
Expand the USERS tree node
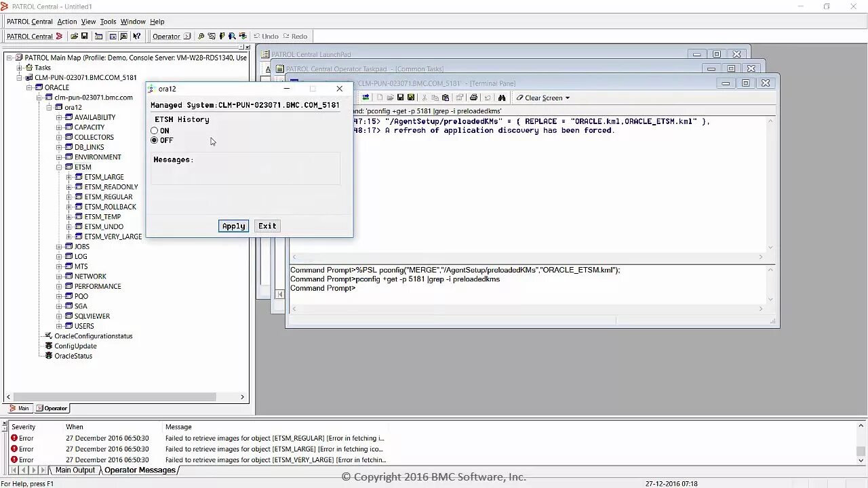pyautogui.click(x=59, y=326)
